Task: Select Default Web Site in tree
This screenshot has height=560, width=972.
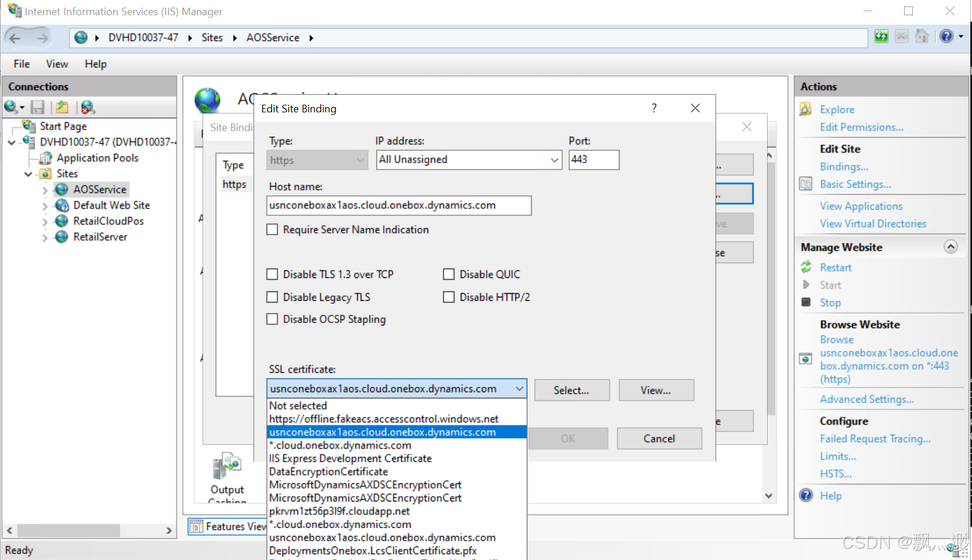Action: 111,205
